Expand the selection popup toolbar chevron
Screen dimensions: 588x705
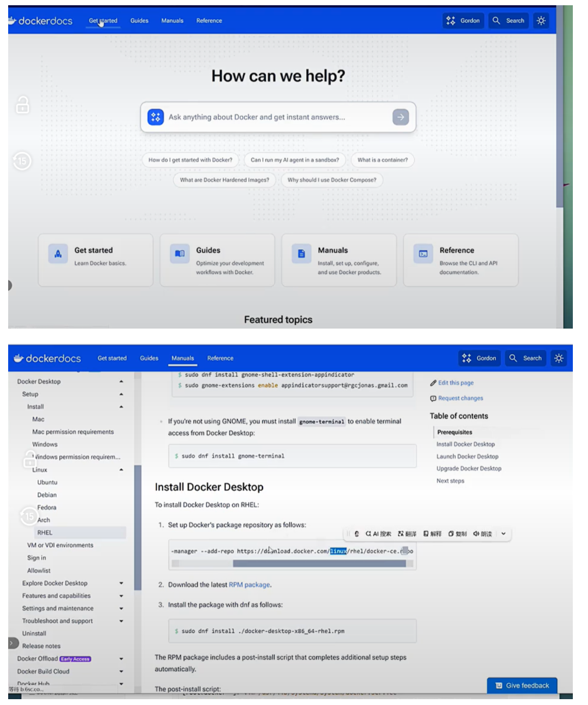tap(503, 533)
